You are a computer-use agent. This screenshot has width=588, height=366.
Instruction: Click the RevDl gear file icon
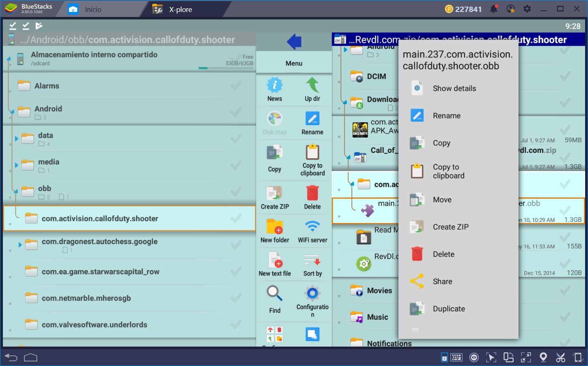click(363, 263)
